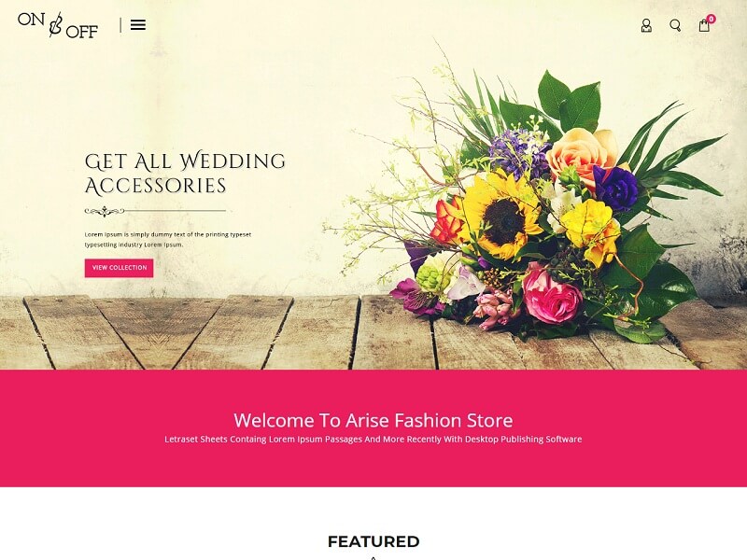Click the sunflower in the bouquet
Image resolution: width=747 pixels, height=560 pixels.
point(502,217)
